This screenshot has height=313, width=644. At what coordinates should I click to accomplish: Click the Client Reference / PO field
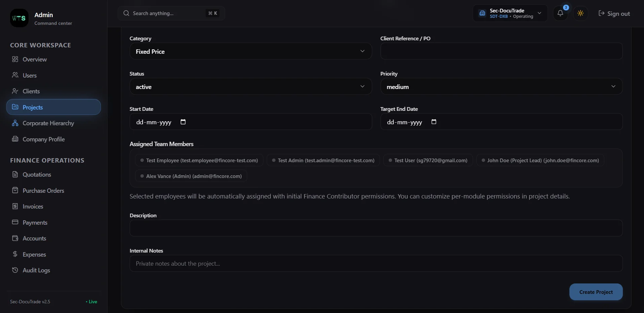pos(501,51)
